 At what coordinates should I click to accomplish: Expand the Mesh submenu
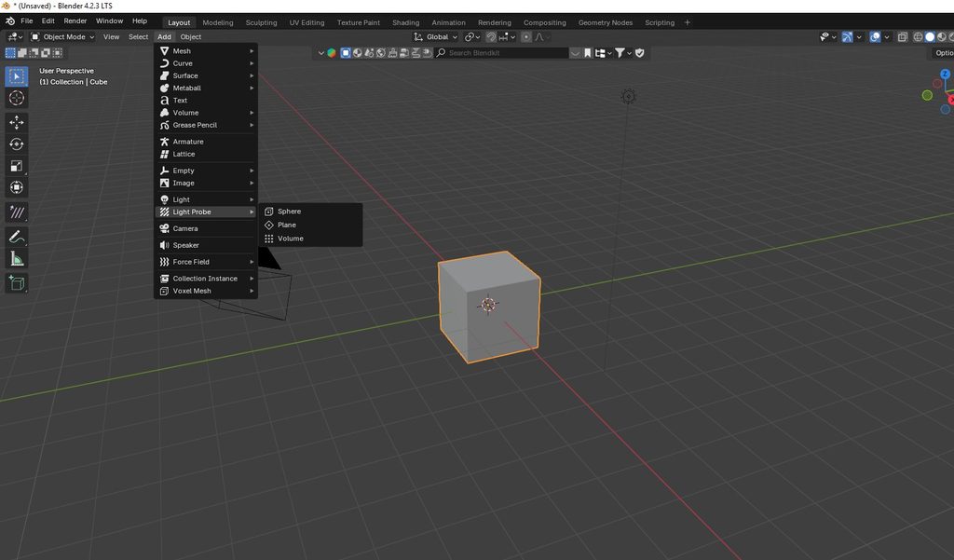coord(206,51)
